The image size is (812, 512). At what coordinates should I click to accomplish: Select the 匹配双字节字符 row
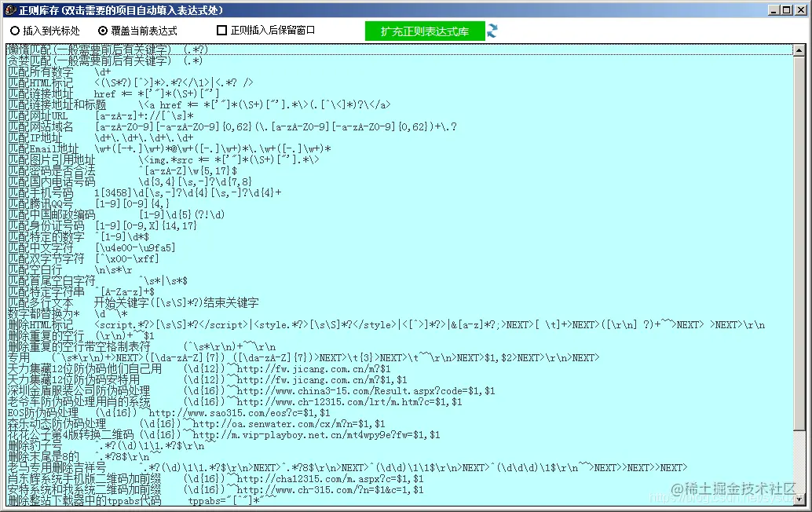coord(399,259)
